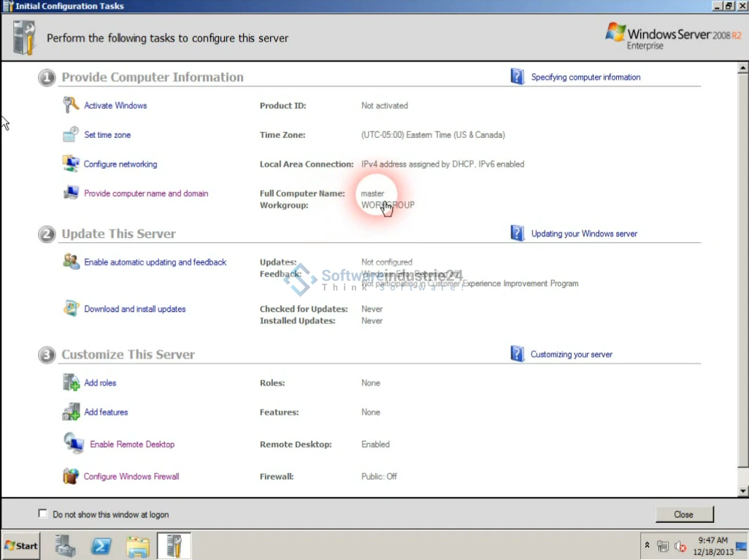This screenshot has height=560, width=749.
Task: Check 'Do not show this window at logon'
Action: 42,514
